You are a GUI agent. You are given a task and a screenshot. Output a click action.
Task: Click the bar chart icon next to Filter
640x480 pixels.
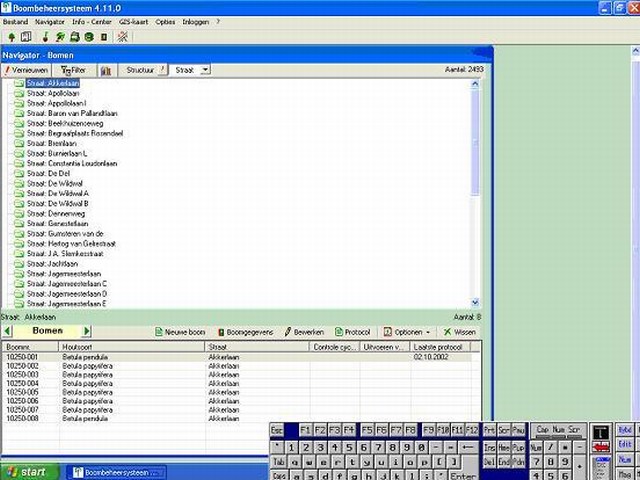[106, 70]
